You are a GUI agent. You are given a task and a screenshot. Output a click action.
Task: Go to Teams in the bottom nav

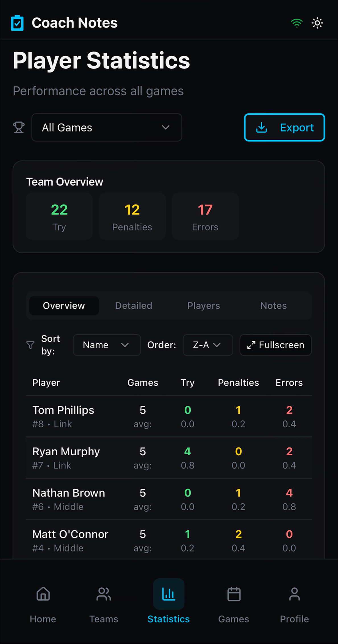pyautogui.click(x=104, y=594)
